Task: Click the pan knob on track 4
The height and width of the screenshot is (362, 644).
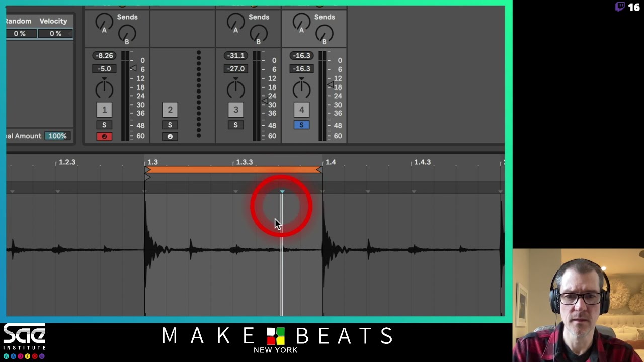Action: coord(301,89)
